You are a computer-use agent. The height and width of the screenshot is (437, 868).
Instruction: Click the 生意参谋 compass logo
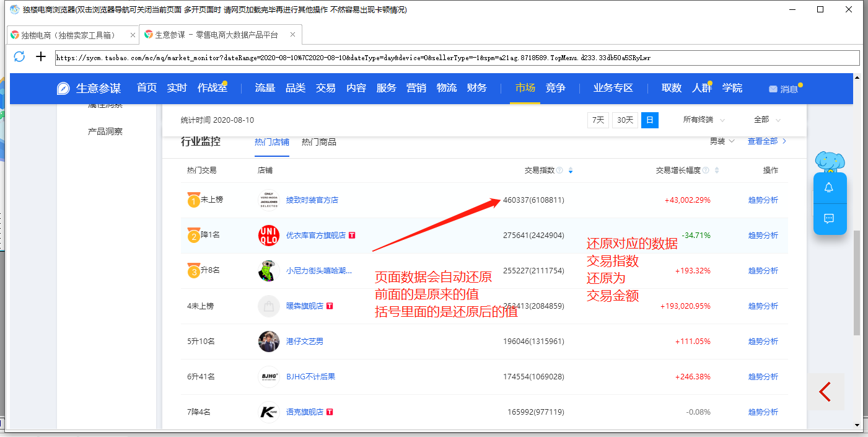pyautogui.click(x=63, y=89)
